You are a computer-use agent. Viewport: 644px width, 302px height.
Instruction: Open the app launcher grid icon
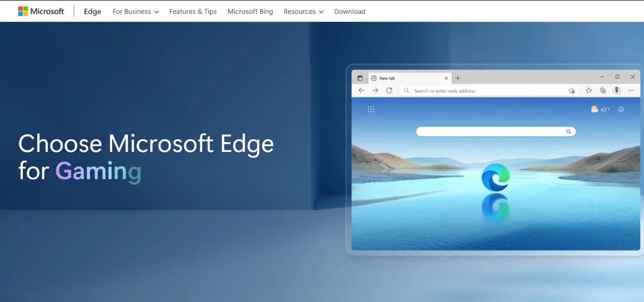(x=371, y=109)
